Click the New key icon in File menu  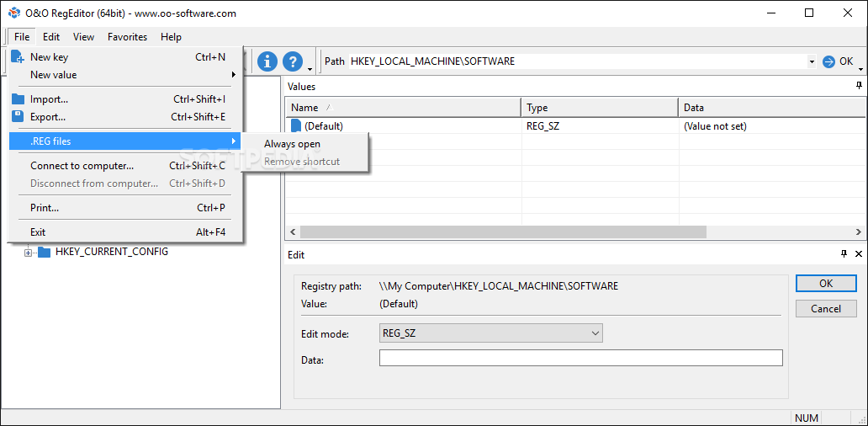click(x=18, y=56)
